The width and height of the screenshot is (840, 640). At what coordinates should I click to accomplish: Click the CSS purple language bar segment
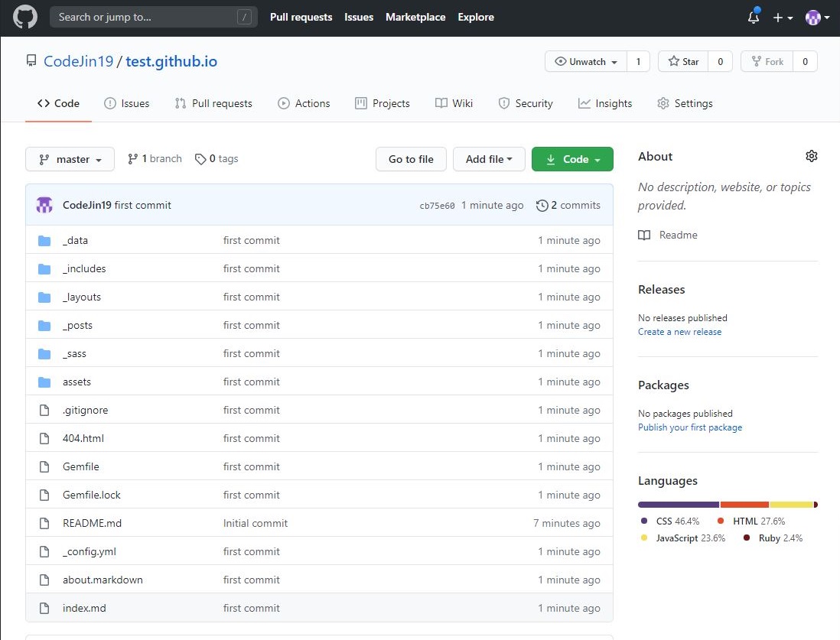click(679, 505)
